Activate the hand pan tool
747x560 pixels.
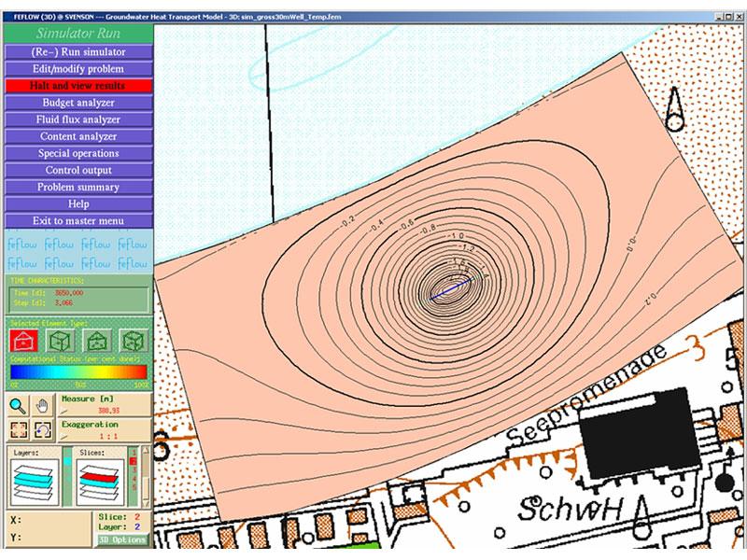coord(42,405)
